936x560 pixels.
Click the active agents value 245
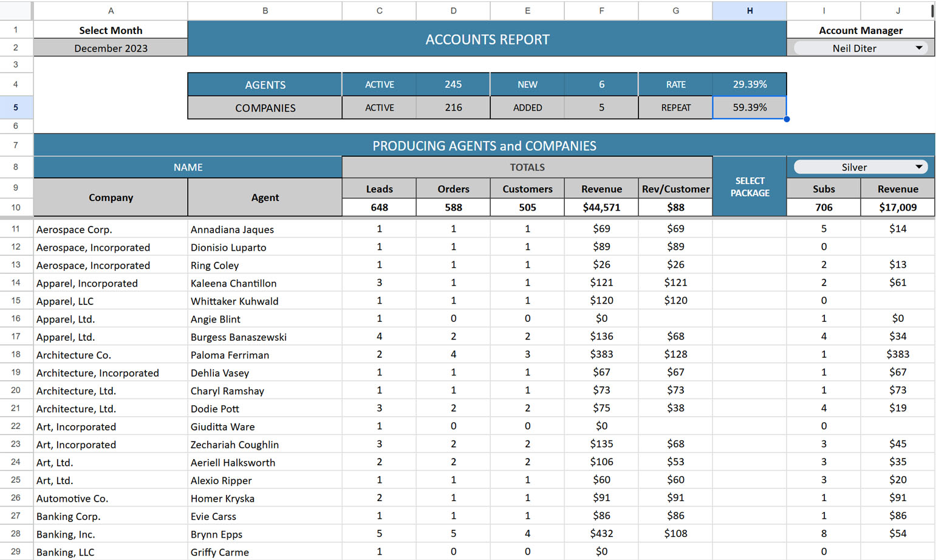453,84
